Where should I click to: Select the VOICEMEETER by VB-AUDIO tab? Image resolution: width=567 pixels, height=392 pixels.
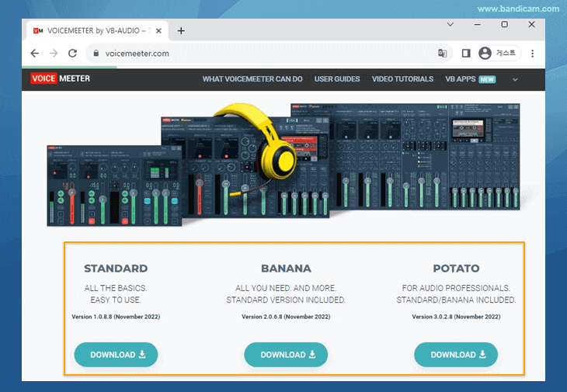click(x=97, y=31)
